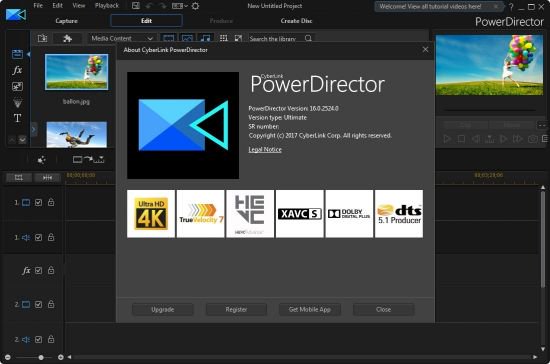Screen dimensions: 550x364
Task: Lock video track 2
Action: click(51, 304)
